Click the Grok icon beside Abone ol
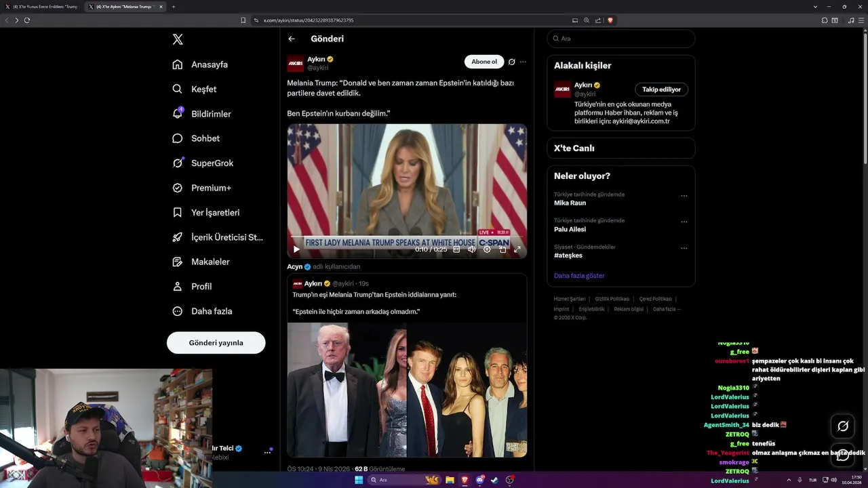Image resolution: width=868 pixels, height=488 pixels. pyautogui.click(x=512, y=62)
